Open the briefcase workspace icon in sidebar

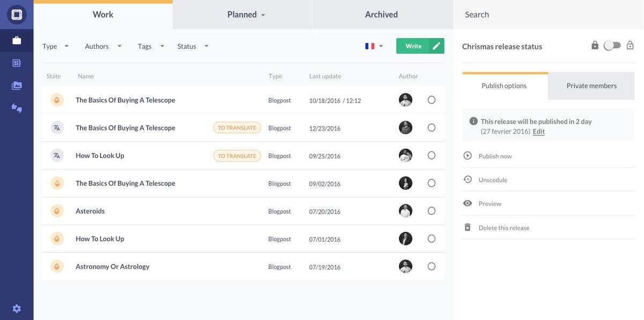[16, 39]
